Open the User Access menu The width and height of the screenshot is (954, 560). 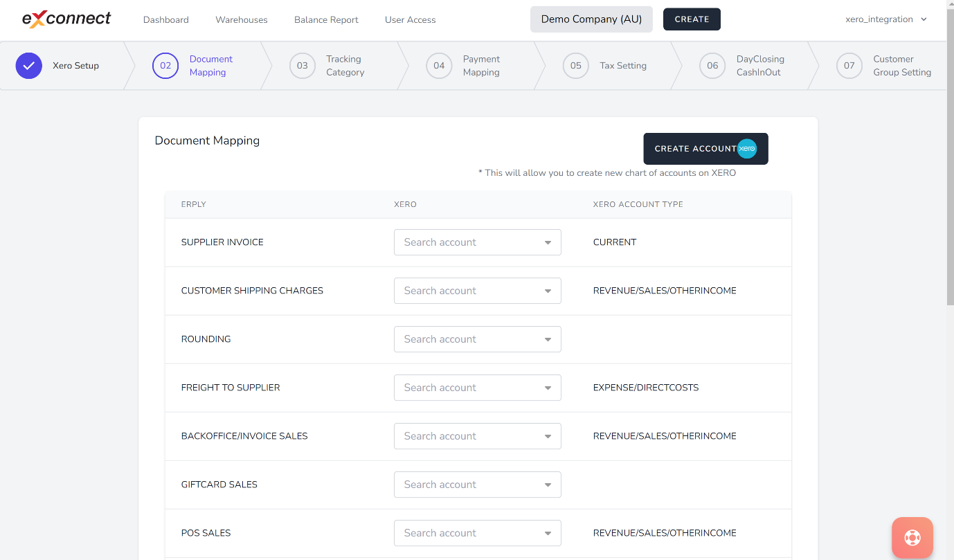[x=411, y=19]
